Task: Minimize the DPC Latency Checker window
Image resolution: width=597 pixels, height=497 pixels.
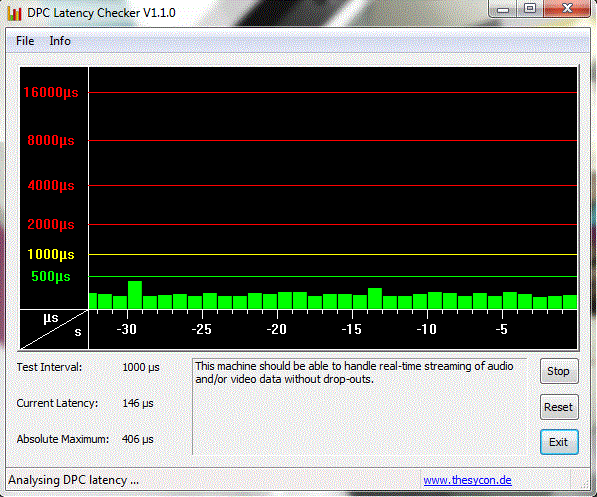Action: coord(503,8)
